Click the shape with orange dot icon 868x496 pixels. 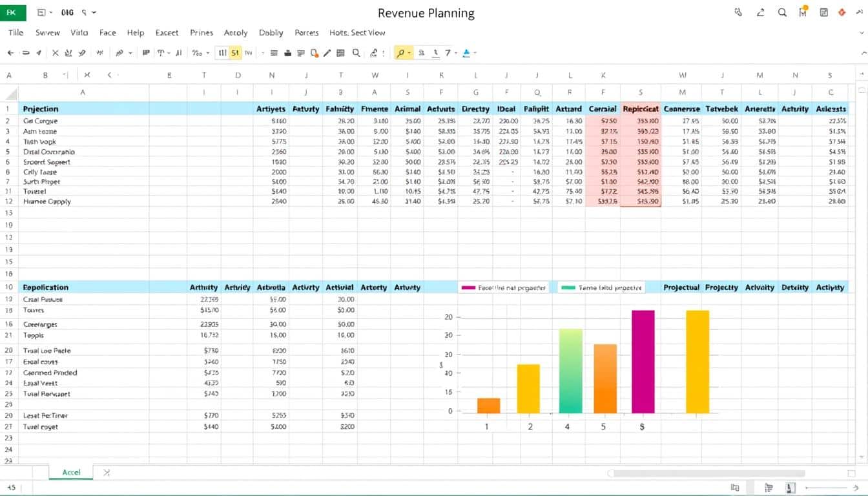click(314, 53)
